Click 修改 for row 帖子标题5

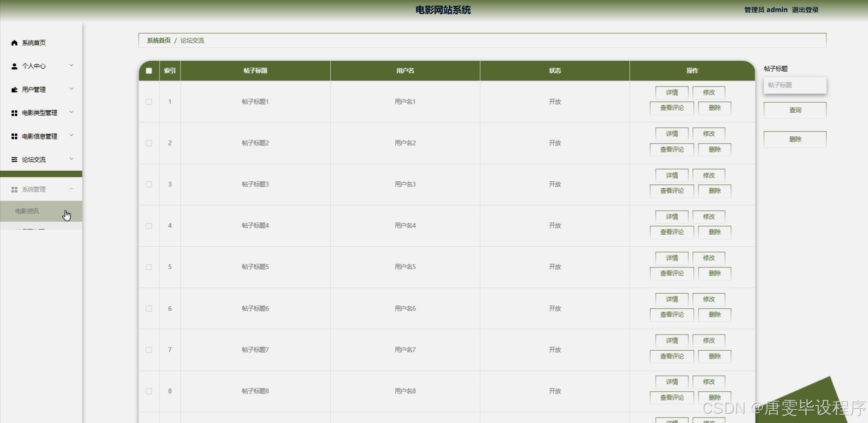[709, 258]
